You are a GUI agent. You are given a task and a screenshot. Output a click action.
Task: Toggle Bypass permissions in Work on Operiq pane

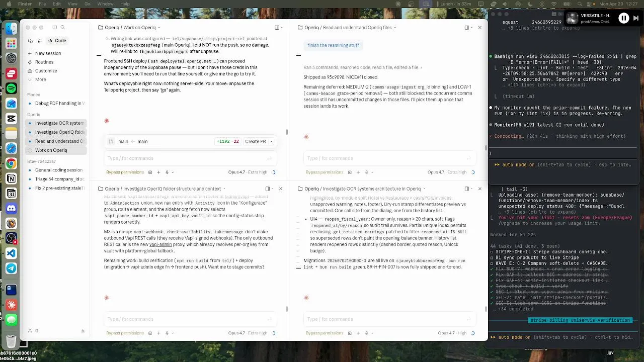click(x=125, y=172)
